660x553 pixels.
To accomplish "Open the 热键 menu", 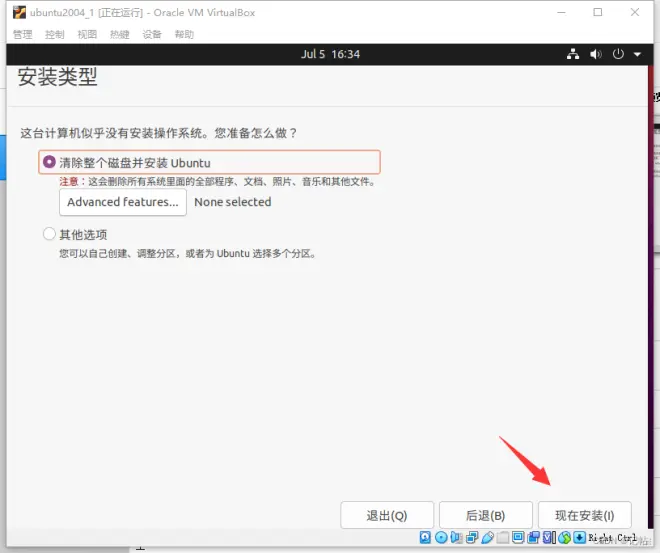I will coord(120,34).
